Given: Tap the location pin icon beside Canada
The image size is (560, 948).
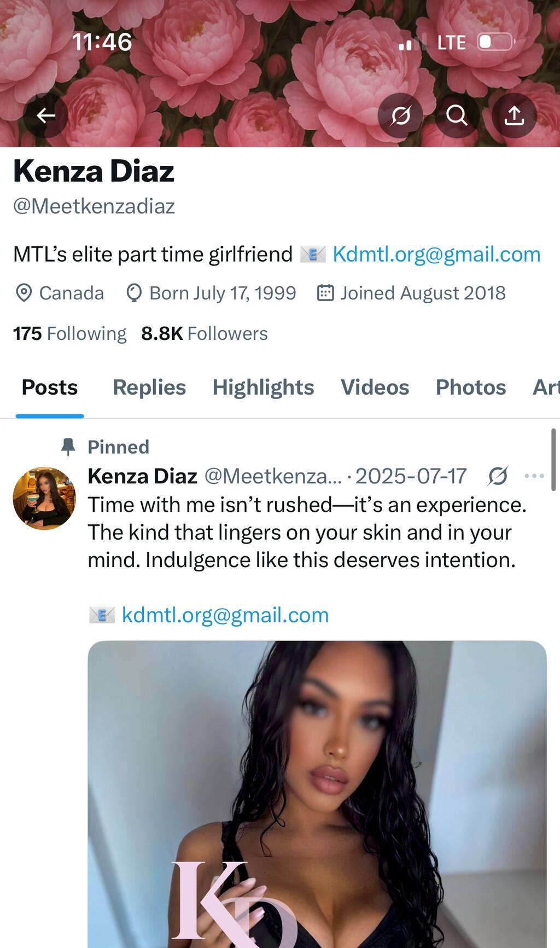Looking at the screenshot, I should 24,293.
